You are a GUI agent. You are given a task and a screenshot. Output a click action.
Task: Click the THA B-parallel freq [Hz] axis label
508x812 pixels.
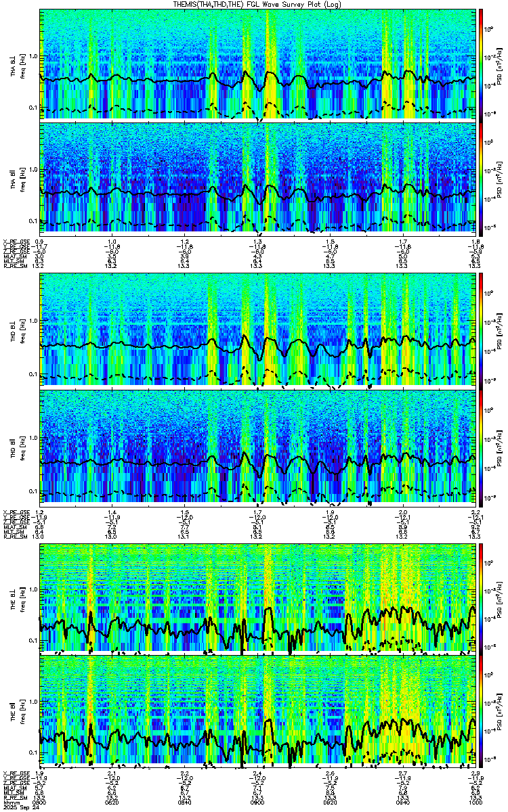tap(22, 178)
